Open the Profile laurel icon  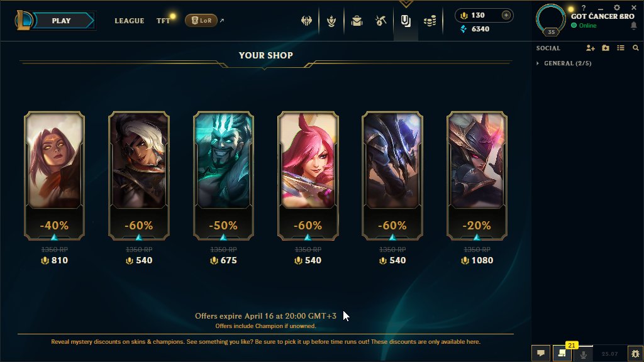(331, 21)
